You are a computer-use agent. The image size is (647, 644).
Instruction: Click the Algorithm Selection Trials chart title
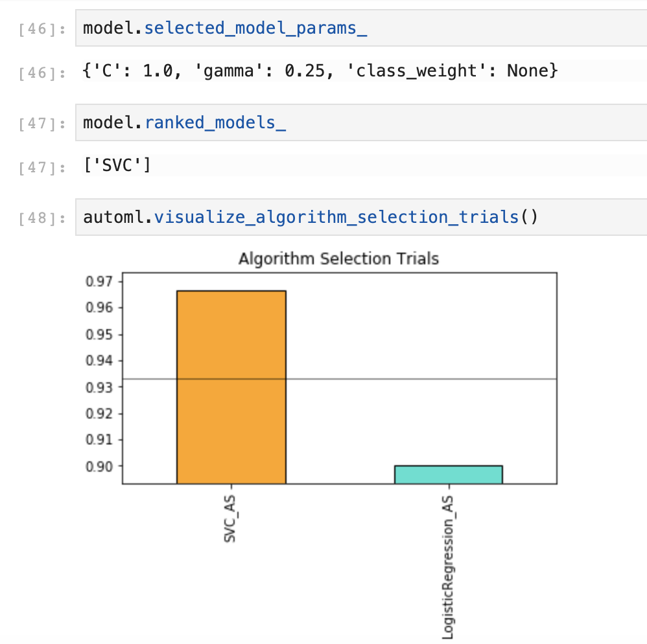(x=338, y=259)
